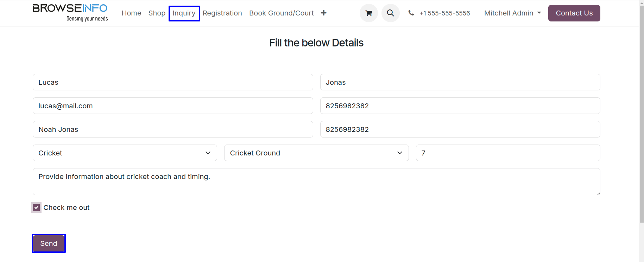Open the Mitchell Admin user menu
Image resolution: width=644 pixels, height=262 pixels.
(x=512, y=13)
